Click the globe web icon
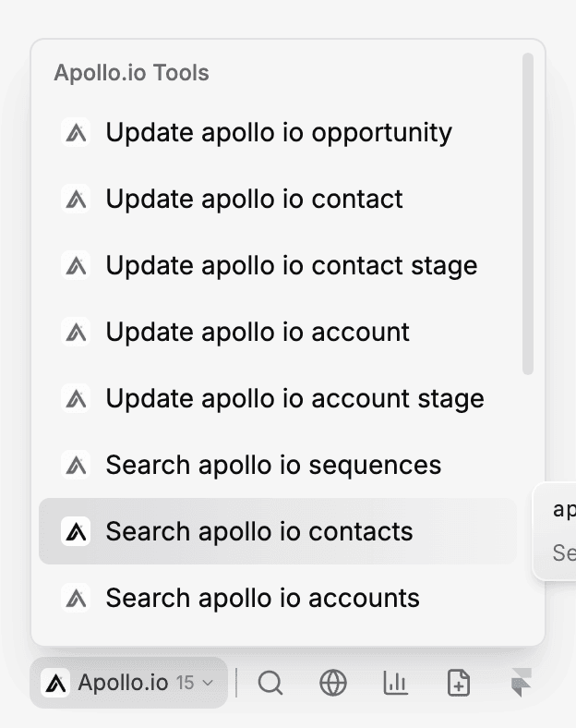The height and width of the screenshot is (728, 576). [333, 683]
